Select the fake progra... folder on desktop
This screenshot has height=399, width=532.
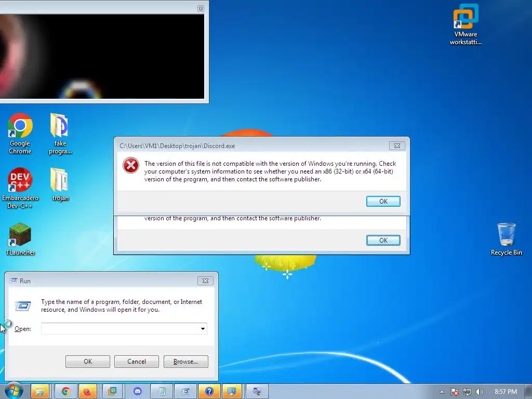click(60, 134)
